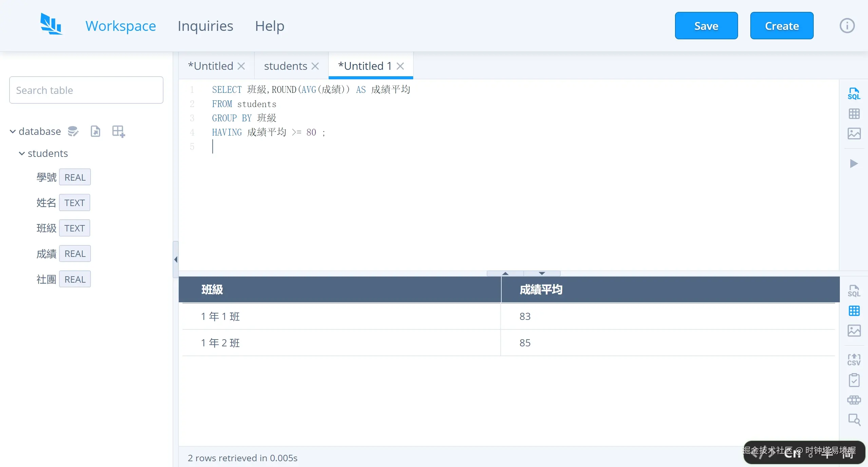Run the current SQL query
This screenshot has height=467, width=868.
tap(854, 164)
